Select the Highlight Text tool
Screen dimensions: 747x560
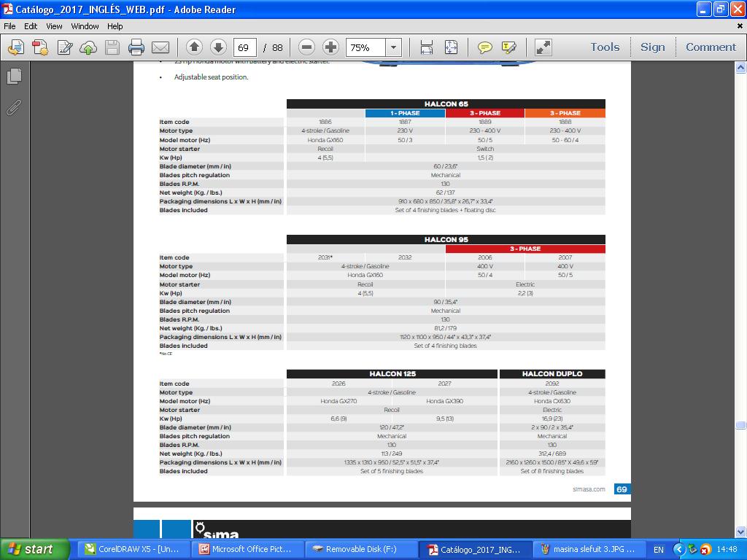[508, 47]
